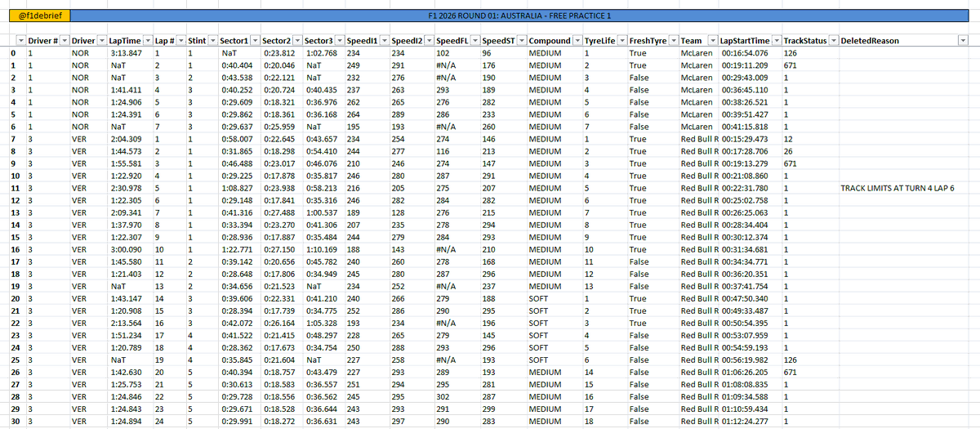Open the Stint column filter dropdown
The height and width of the screenshot is (429, 980).
[x=212, y=41]
